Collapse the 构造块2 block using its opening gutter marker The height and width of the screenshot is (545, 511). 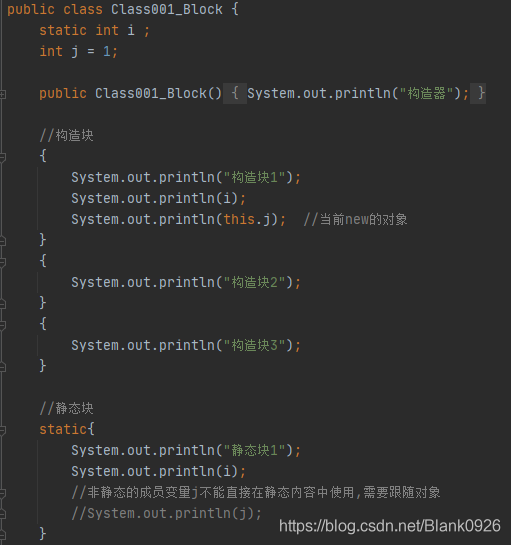[2, 262]
